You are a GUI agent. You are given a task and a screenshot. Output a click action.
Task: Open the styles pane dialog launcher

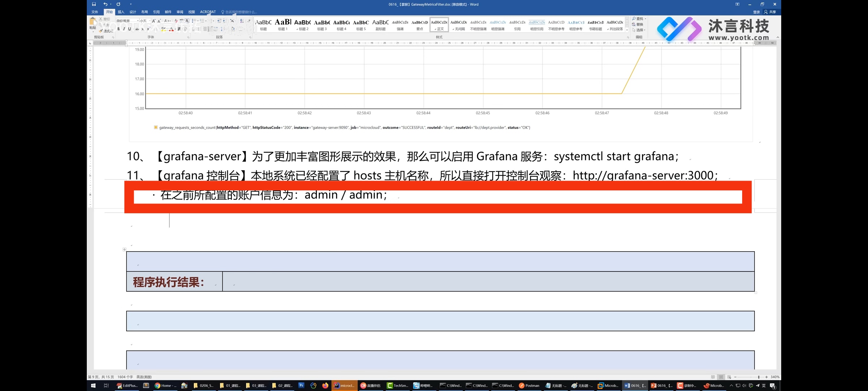click(x=628, y=37)
